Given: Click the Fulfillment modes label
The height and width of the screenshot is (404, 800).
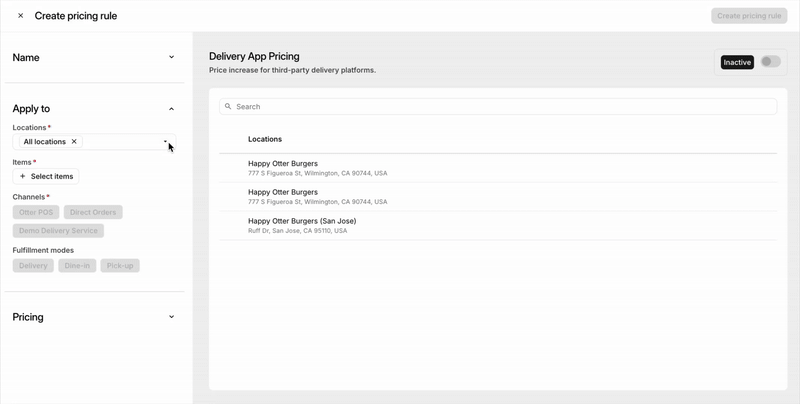Looking at the screenshot, I should pos(43,250).
